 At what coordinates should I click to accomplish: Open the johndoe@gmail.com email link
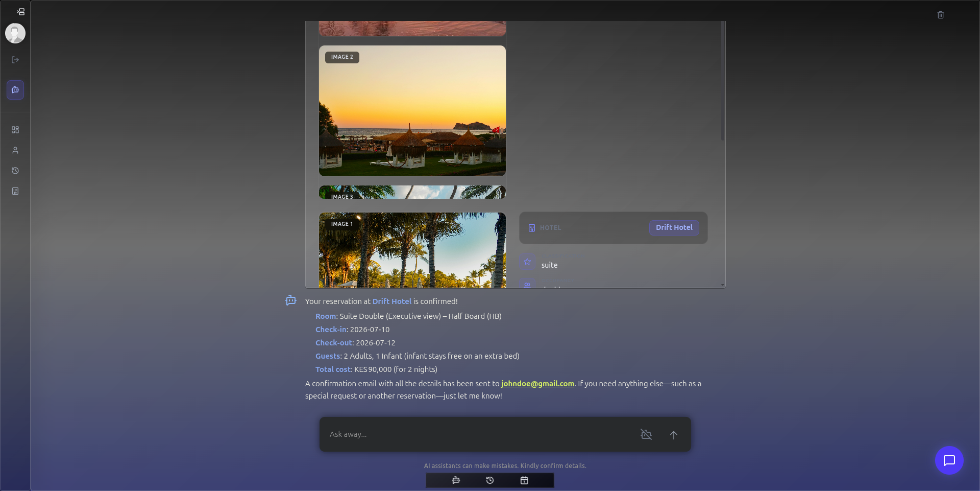click(537, 384)
